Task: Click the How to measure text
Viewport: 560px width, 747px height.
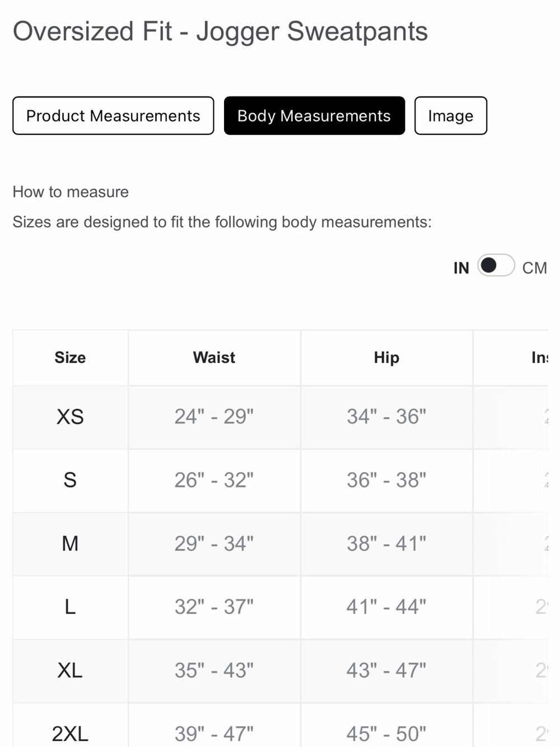Action: click(71, 192)
